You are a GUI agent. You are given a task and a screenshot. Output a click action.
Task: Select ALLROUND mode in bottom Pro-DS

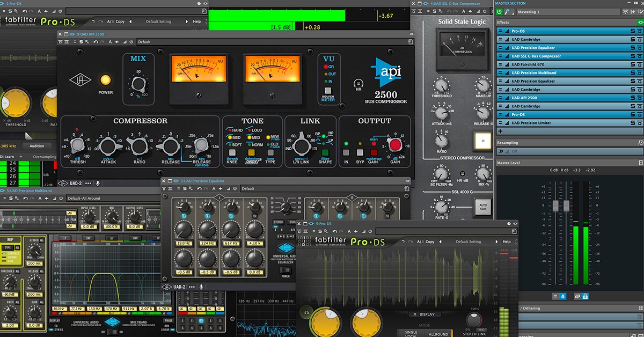pyautogui.click(x=439, y=334)
